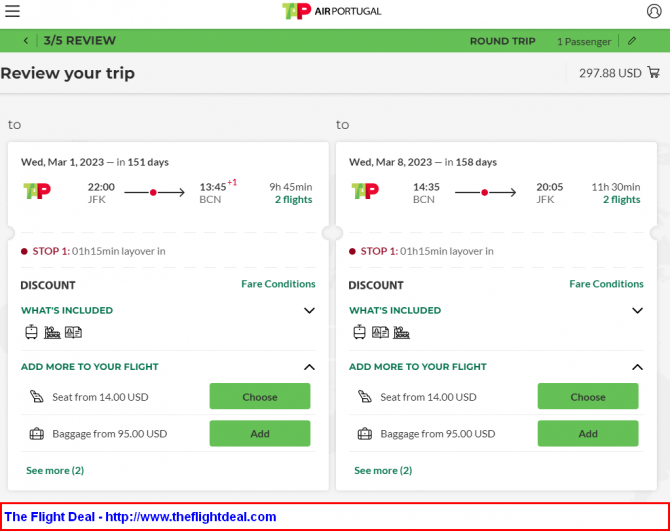Click the seat icon under What's Included on Mar 1

pos(52,332)
